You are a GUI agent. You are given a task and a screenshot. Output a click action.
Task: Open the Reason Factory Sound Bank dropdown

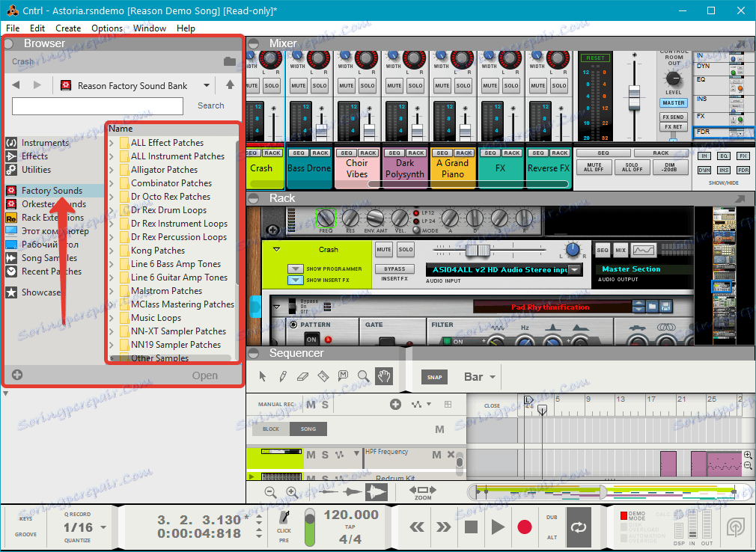(x=207, y=86)
